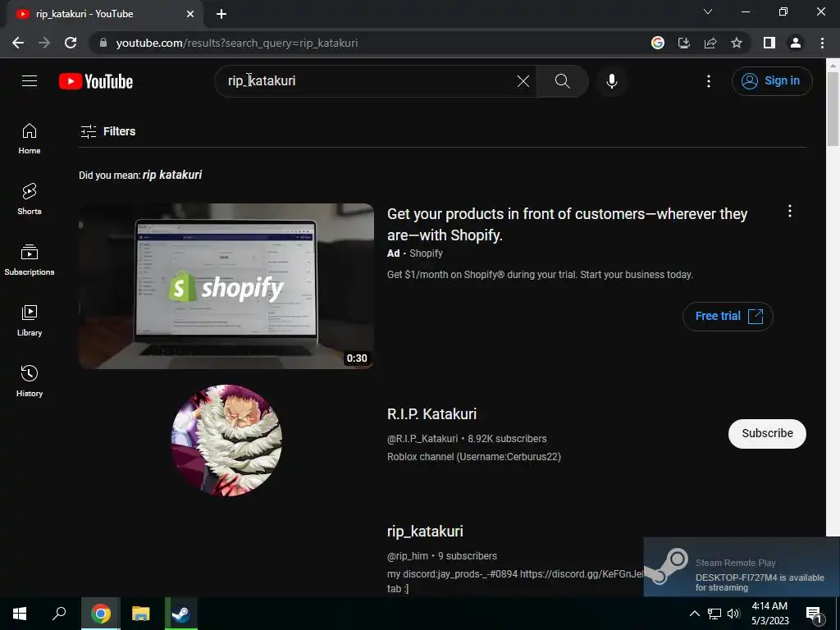
Task: Open Windows taskbar search
Action: pos(59,614)
